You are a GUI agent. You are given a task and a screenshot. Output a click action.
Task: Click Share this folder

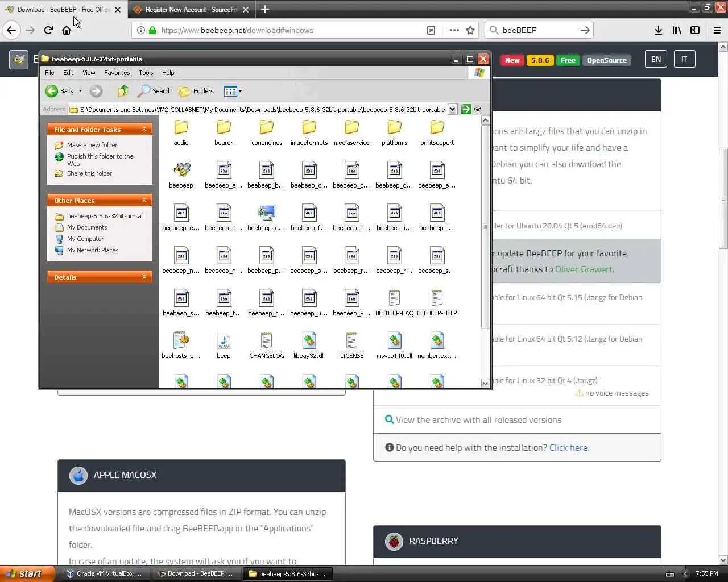[x=84, y=173]
